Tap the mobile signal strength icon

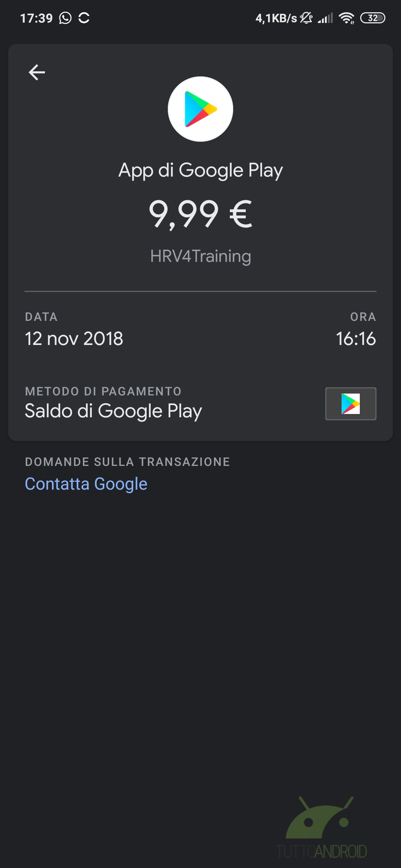pos(325,18)
